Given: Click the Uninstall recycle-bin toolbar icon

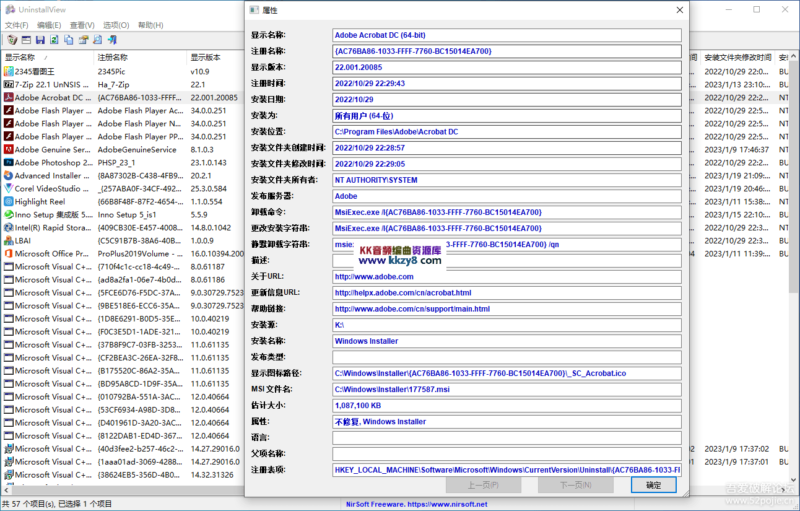Looking at the screenshot, I should 12,40.
